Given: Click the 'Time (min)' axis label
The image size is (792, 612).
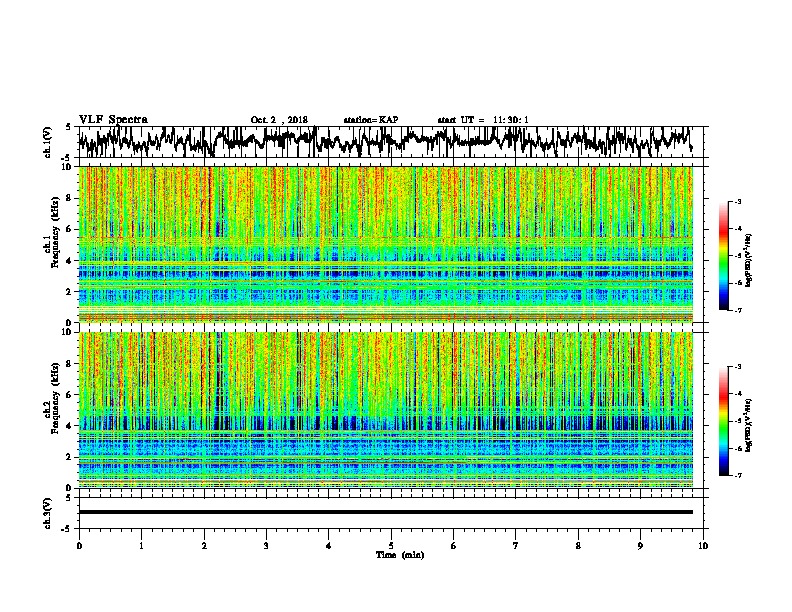Looking at the screenshot, I should point(400,555).
